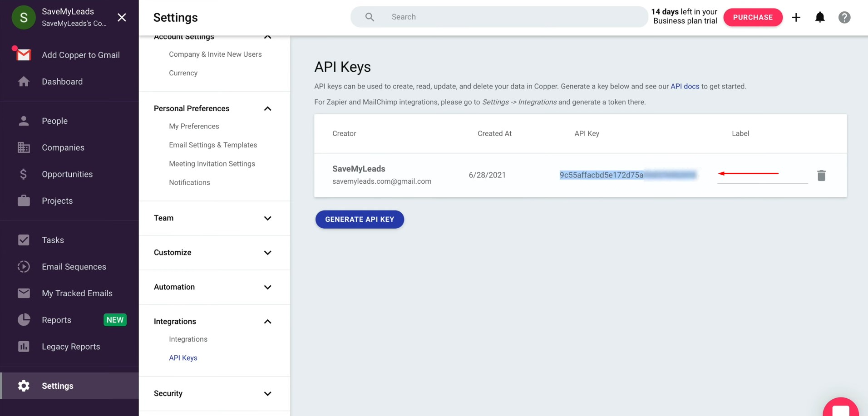Screen dimensions: 868x416
Task: Click the Creator column header
Action: click(x=344, y=133)
